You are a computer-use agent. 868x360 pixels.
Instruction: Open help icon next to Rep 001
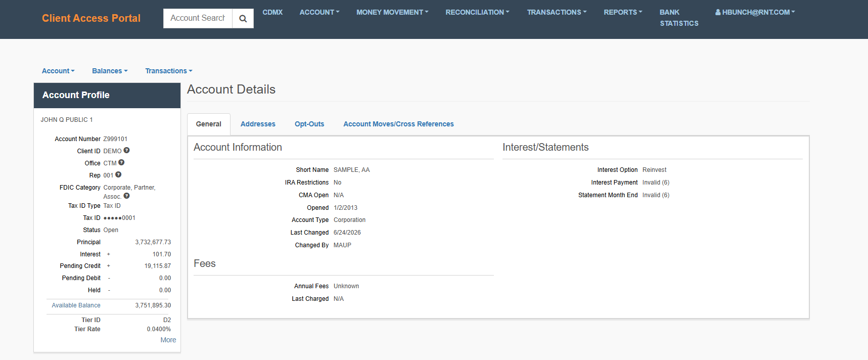click(118, 174)
